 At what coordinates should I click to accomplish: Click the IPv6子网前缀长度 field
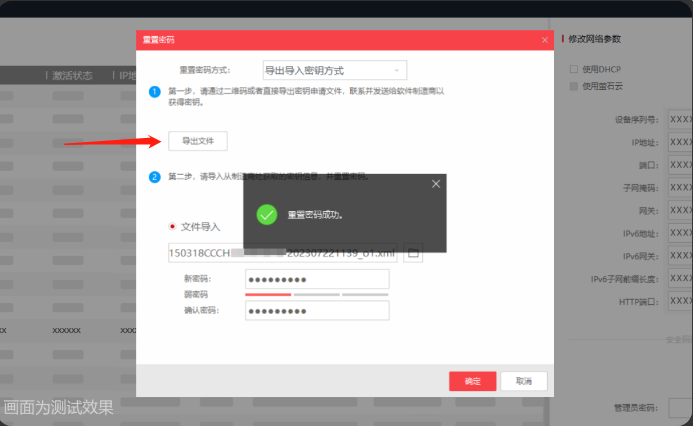point(680,278)
